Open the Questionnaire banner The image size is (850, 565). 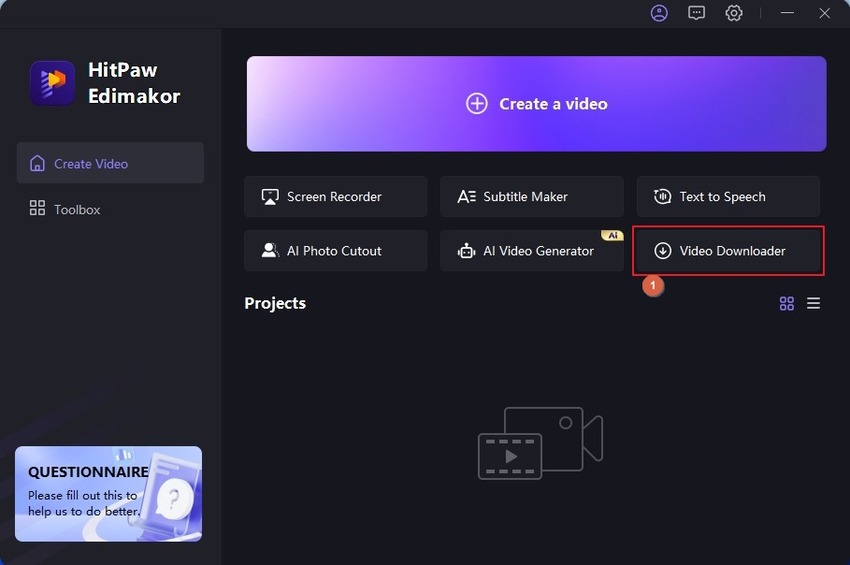tap(108, 494)
